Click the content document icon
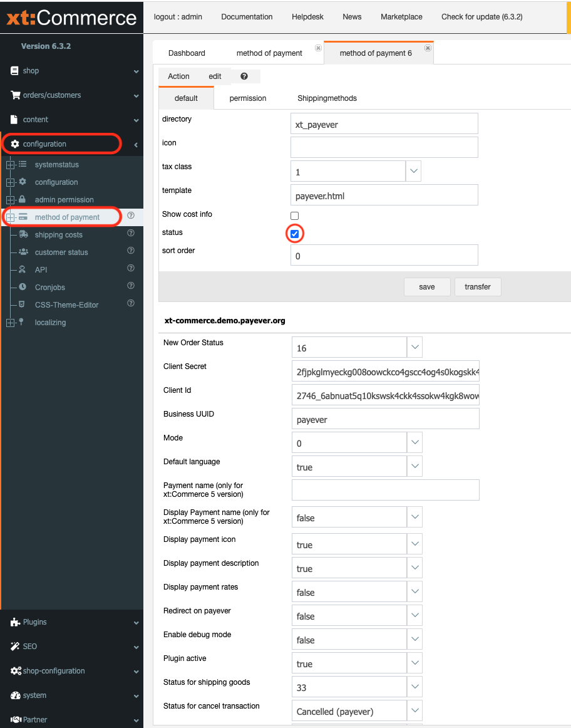Image resolution: width=571 pixels, height=728 pixels. pyautogui.click(x=14, y=119)
